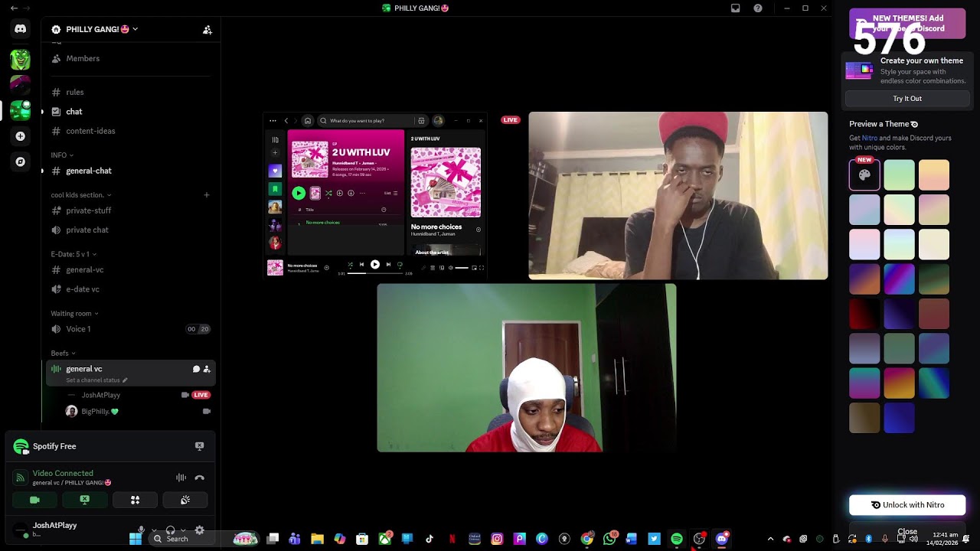The image size is (980, 551).
Task: Create channel in cool kids section
Action: pyautogui.click(x=207, y=195)
